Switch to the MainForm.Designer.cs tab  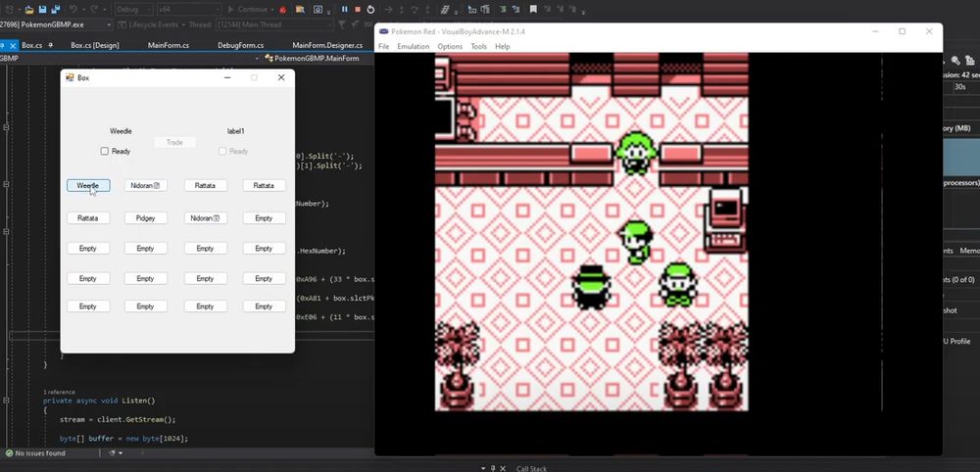(x=327, y=45)
